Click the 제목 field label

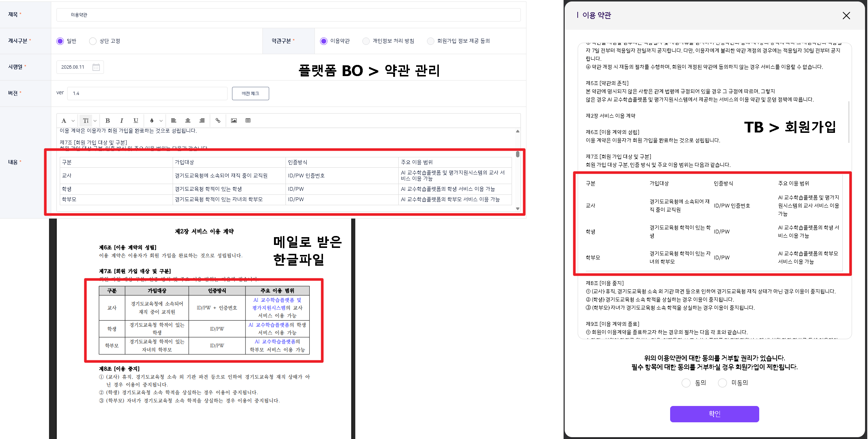click(x=13, y=14)
